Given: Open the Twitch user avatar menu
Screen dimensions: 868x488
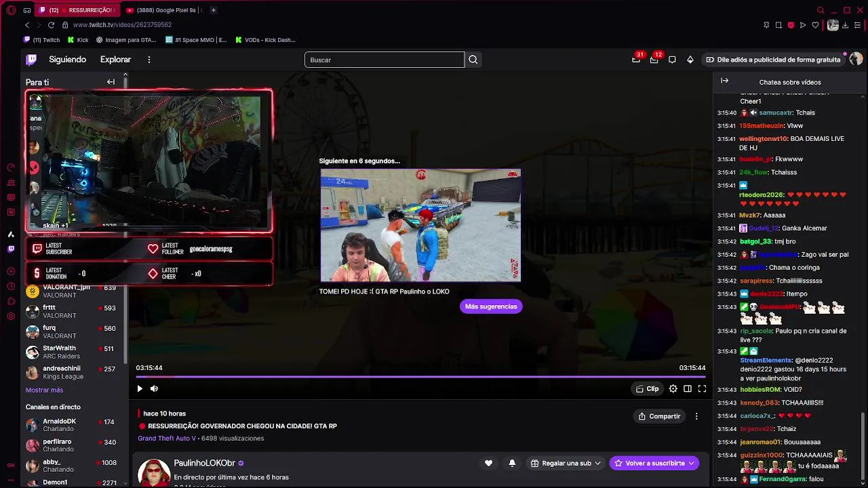Looking at the screenshot, I should tap(856, 60).
